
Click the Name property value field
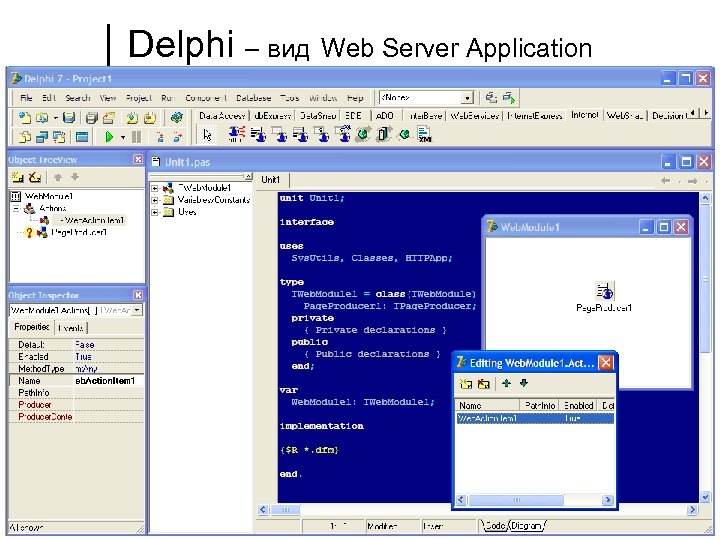(109, 381)
